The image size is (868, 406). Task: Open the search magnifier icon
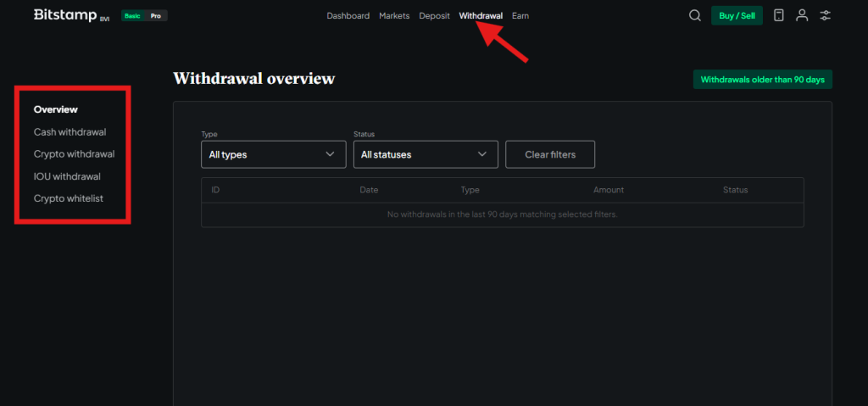695,15
